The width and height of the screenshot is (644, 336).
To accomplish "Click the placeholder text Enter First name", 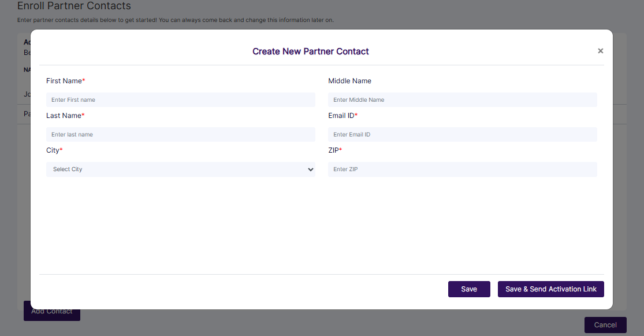I will pos(72,99).
